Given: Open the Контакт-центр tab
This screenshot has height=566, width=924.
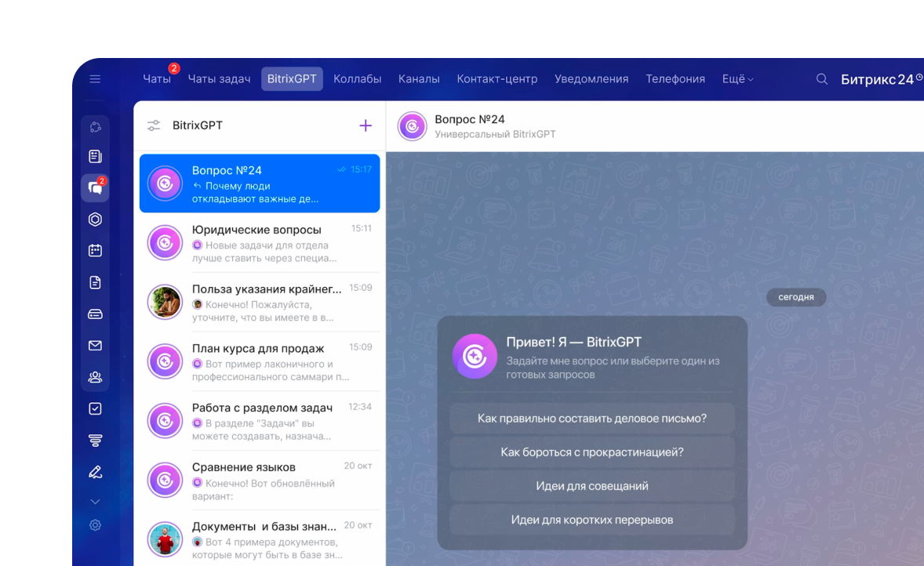Looking at the screenshot, I should pos(497,79).
